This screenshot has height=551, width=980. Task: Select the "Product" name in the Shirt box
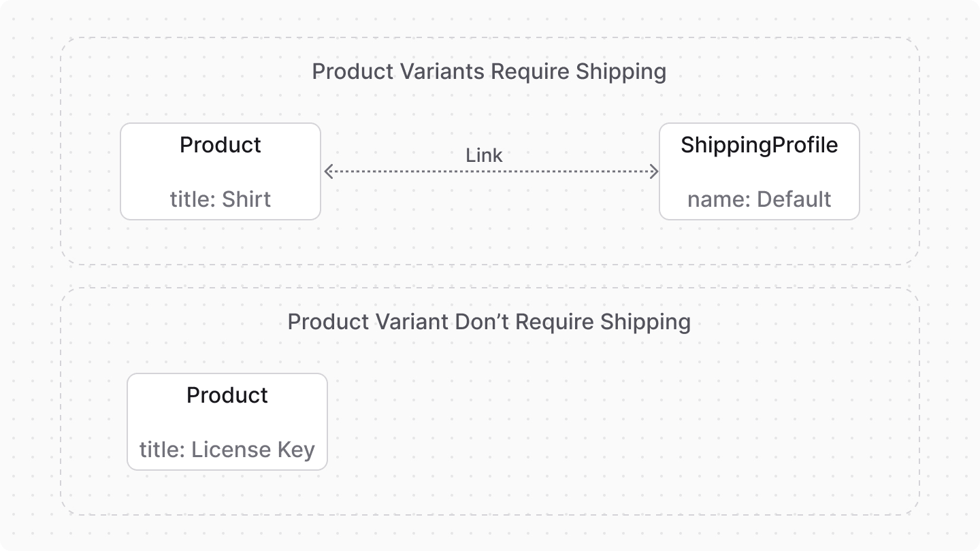(220, 145)
